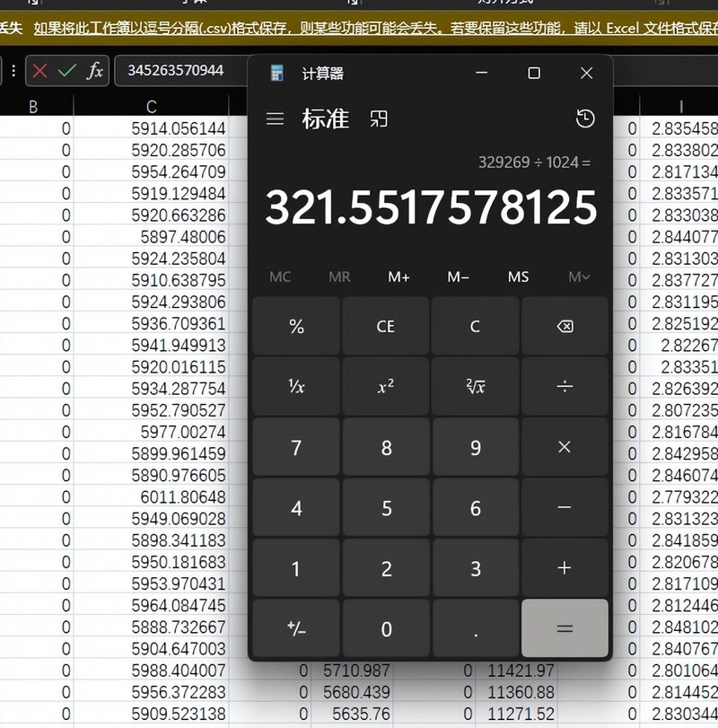Toggle Calculator keep-on-top mode icon
Viewport: 718px width, 728px height.
tap(379, 118)
